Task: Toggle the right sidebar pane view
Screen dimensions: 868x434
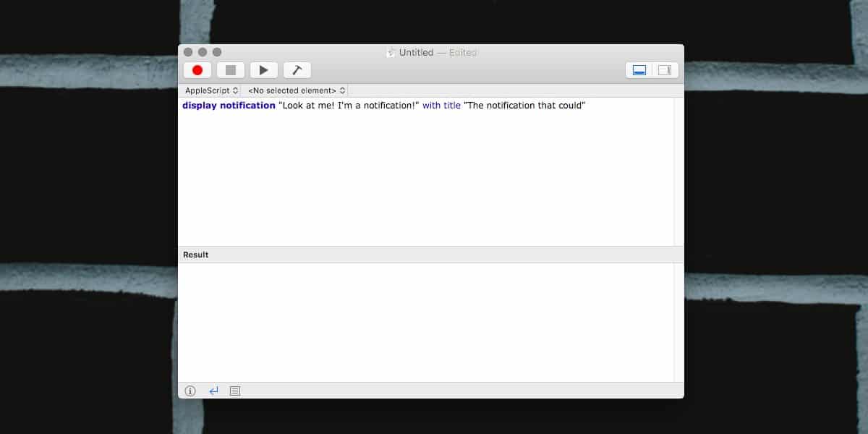Action: [x=665, y=70]
